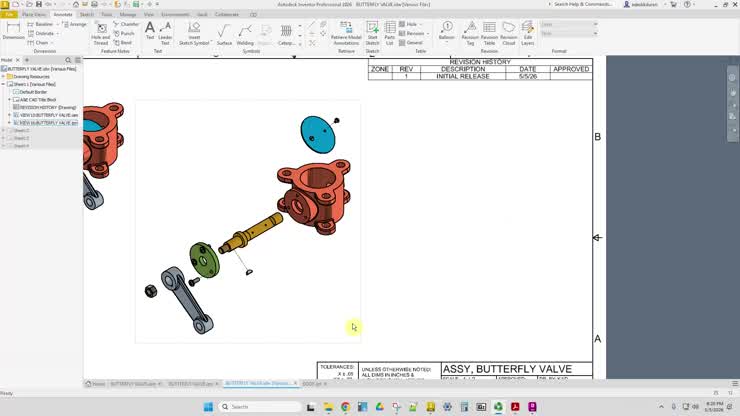740x416 pixels.
Task: Open the Ordinate tool dropdown arrow
Action: pyautogui.click(x=58, y=34)
